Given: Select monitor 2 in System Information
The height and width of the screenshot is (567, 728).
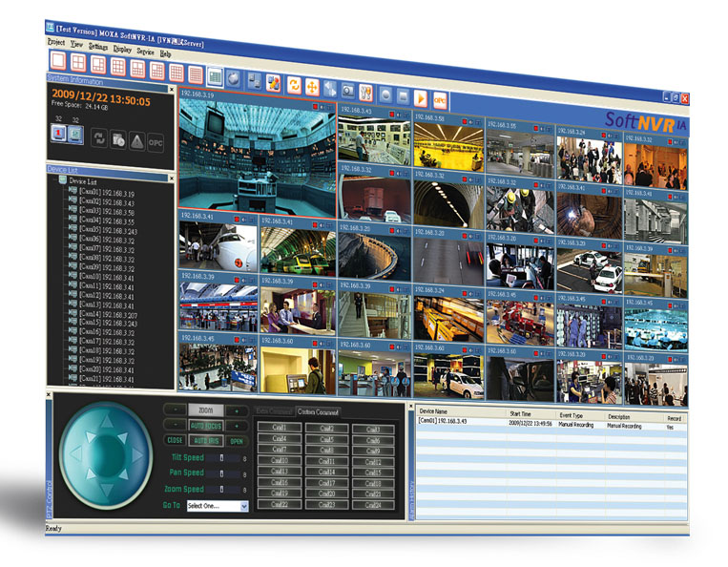Looking at the screenshot, I should 75,135.
